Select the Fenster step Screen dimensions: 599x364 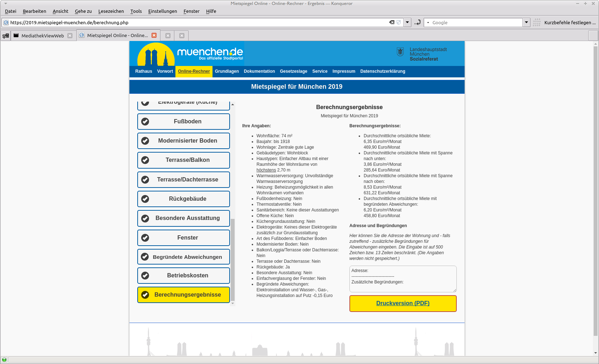(184, 238)
